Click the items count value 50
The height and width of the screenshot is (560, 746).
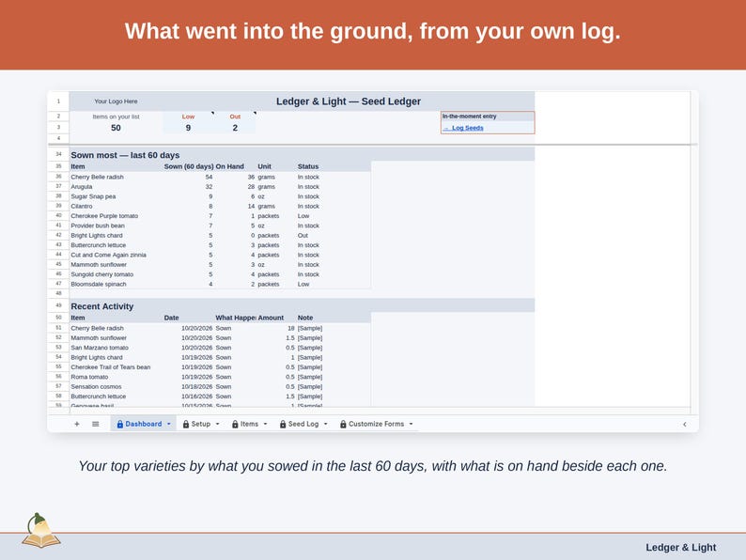[116, 128]
